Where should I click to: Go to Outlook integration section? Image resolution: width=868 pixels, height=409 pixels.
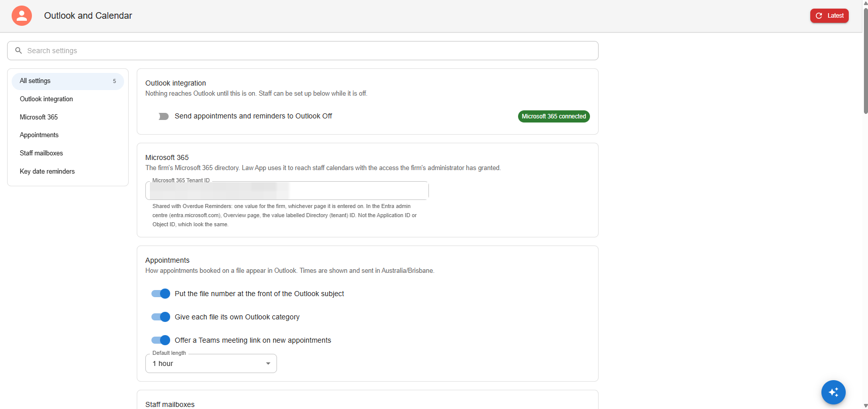tap(68, 99)
